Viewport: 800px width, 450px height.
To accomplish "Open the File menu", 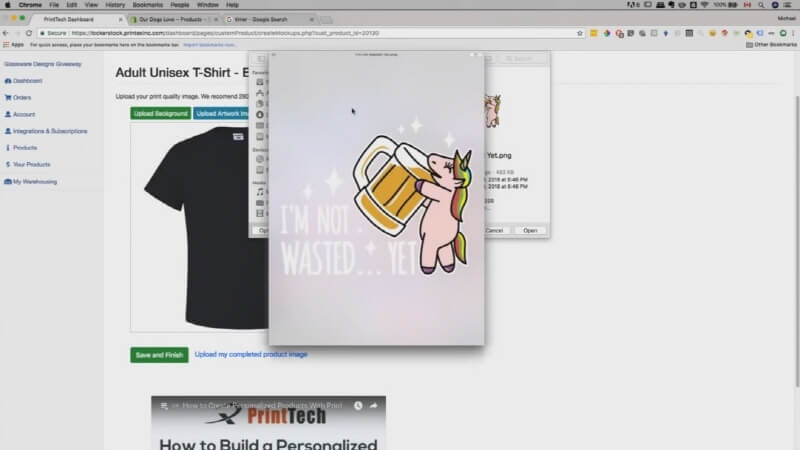I will (54, 5).
